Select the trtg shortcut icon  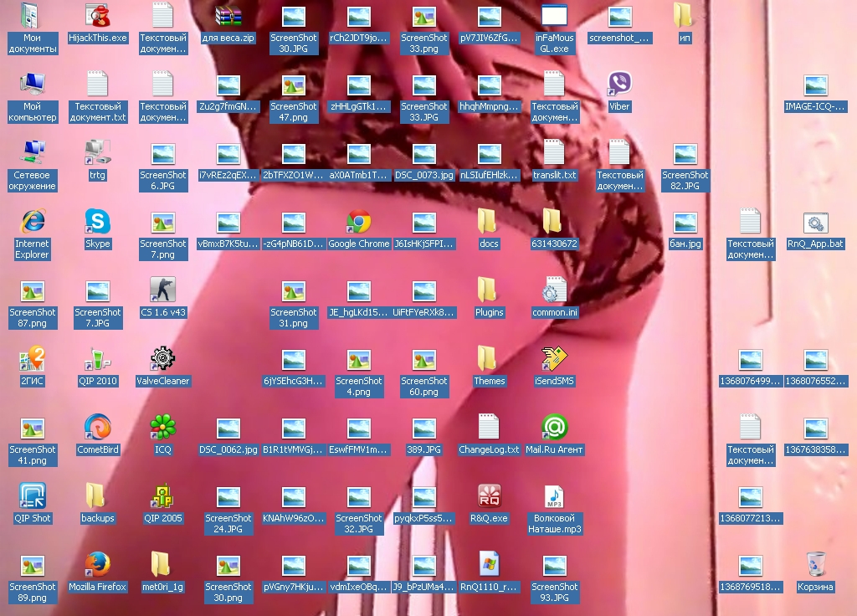point(97,153)
